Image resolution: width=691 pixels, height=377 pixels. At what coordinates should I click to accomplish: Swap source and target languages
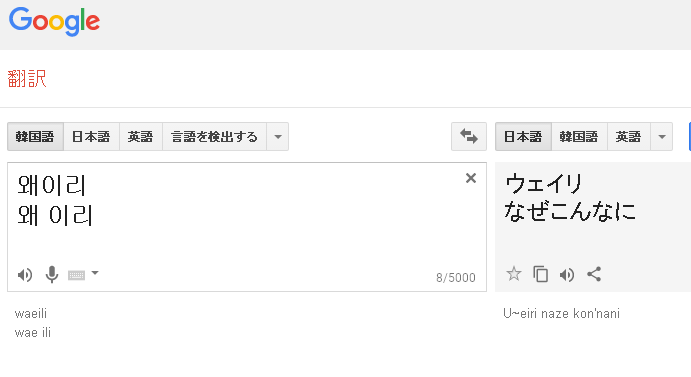coord(468,137)
